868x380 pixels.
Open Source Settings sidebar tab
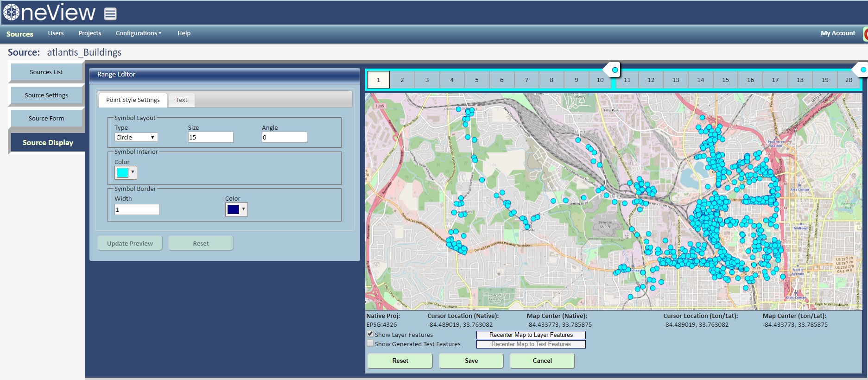point(46,95)
